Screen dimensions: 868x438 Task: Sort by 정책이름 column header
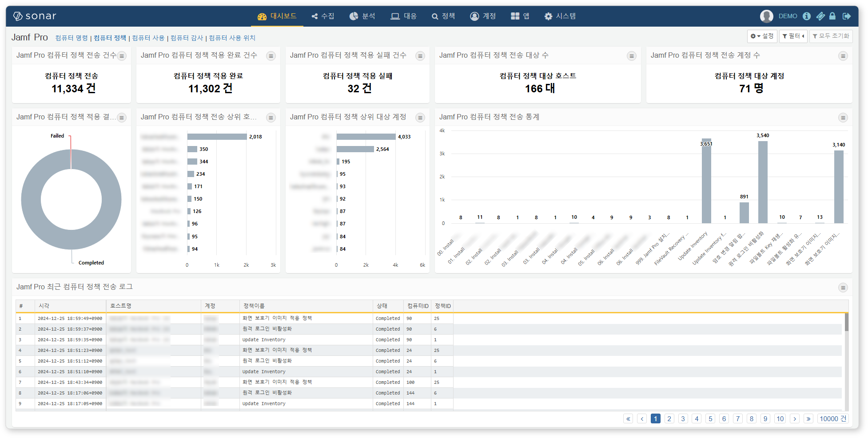click(x=306, y=306)
